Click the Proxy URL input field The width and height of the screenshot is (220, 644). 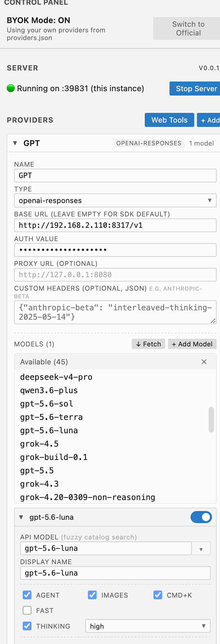click(x=115, y=275)
